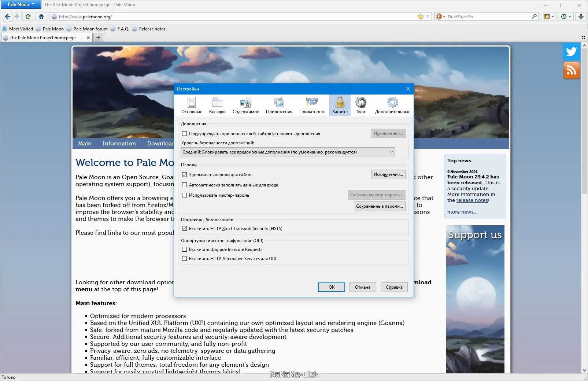Open the Дополнительные settings tab

pos(393,105)
